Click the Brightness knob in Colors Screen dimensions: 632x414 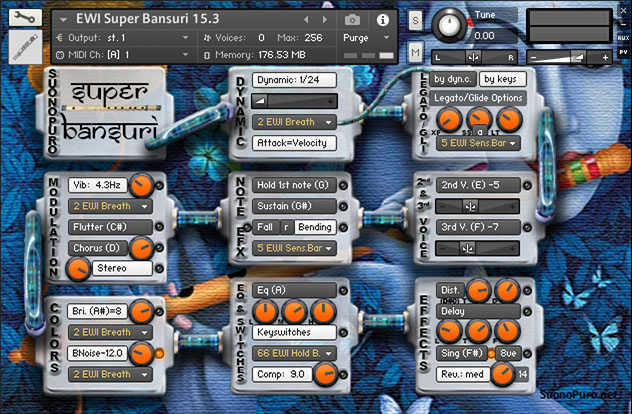tap(141, 312)
